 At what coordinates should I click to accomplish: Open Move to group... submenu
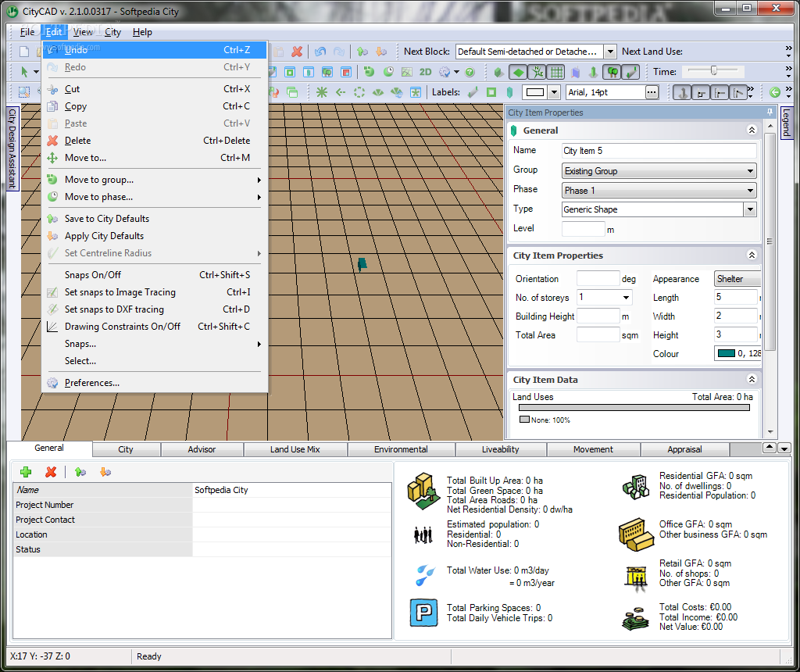[x=155, y=180]
